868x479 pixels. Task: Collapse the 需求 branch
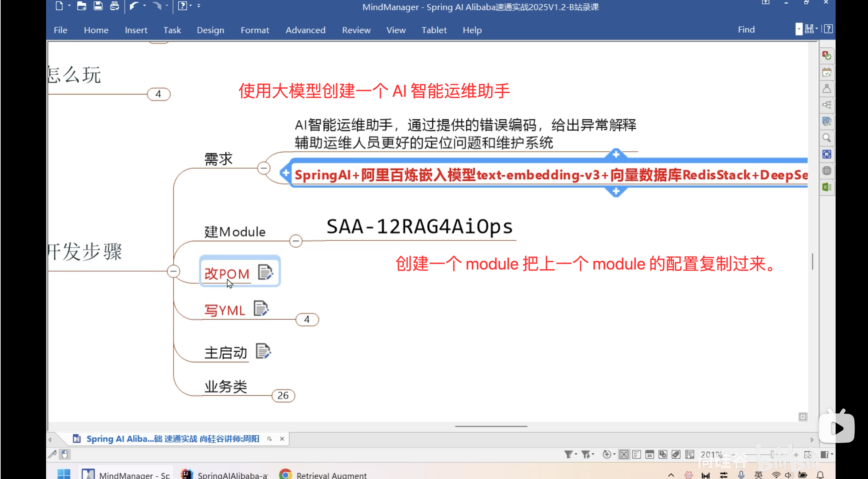264,168
